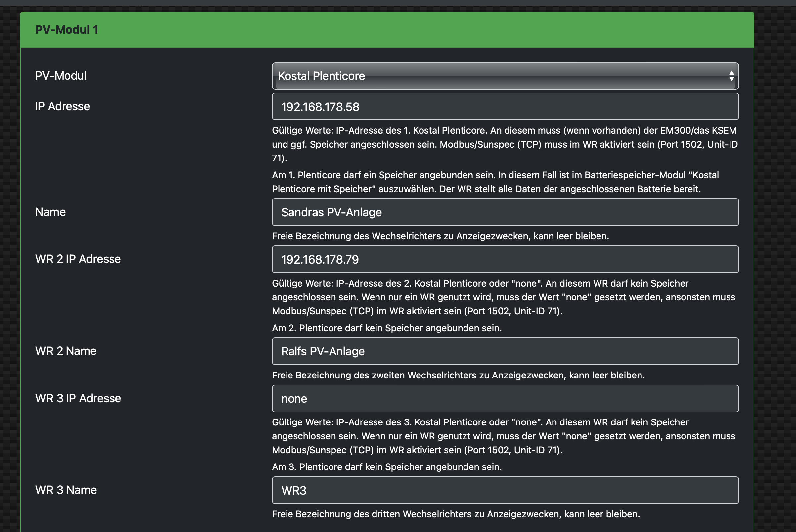Click the IP Adresse label

(x=63, y=106)
